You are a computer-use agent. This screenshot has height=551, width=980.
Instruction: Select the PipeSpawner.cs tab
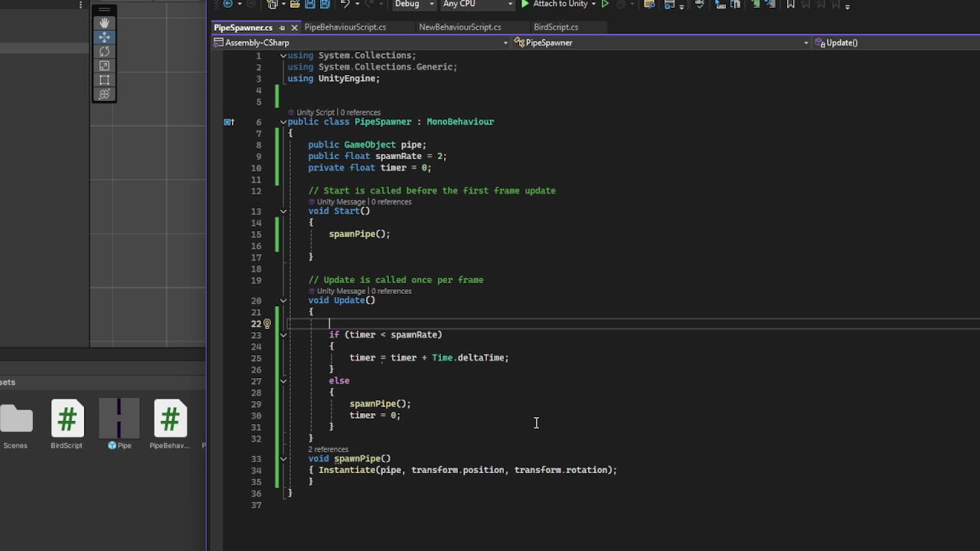point(243,28)
